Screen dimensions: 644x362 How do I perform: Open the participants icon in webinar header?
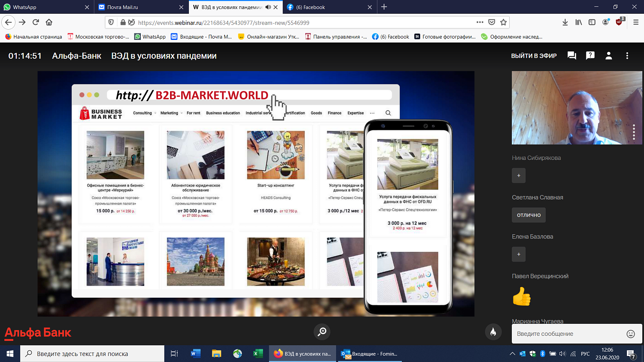click(609, 56)
